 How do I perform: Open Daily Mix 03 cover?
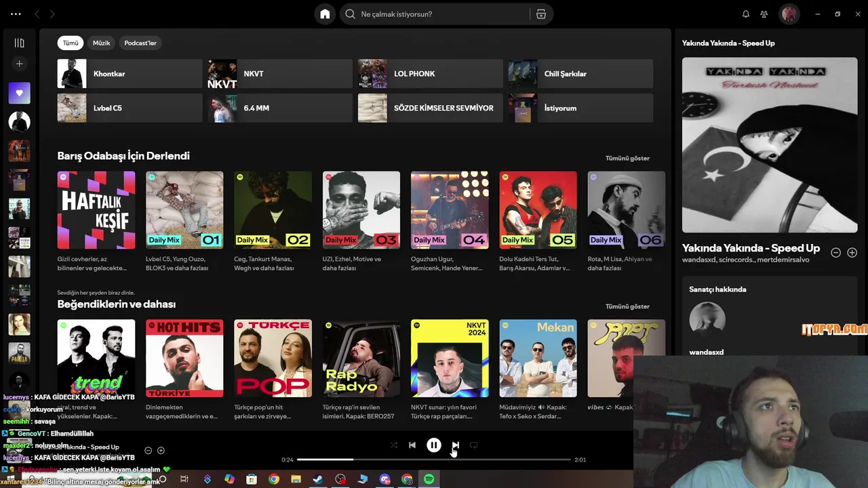361,210
